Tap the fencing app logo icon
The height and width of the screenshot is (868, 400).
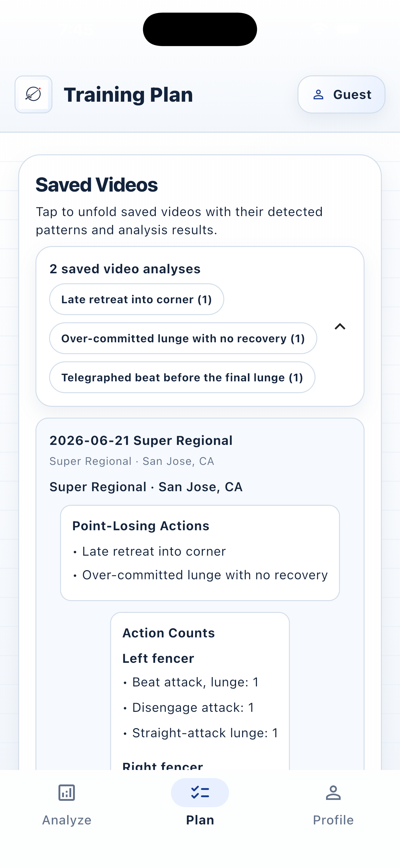[33, 94]
